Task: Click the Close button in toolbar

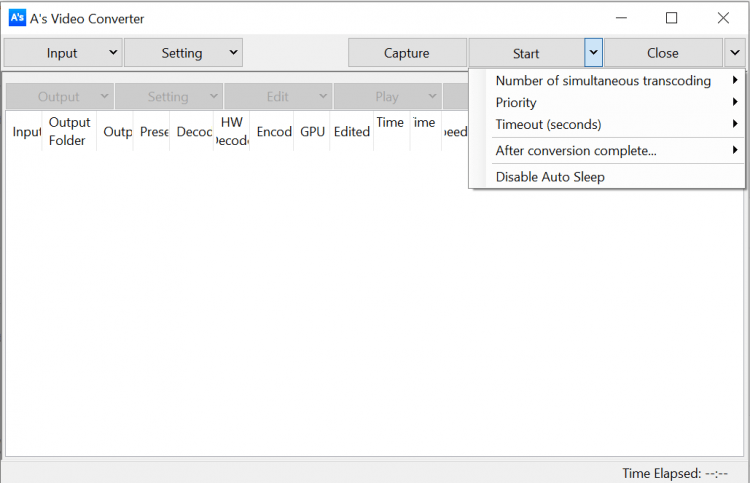Action: click(662, 53)
